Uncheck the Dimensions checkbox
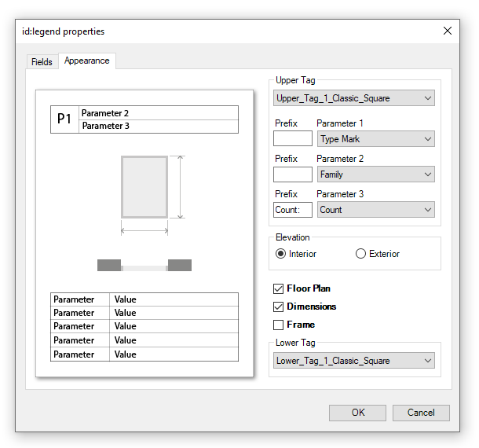 pos(278,307)
